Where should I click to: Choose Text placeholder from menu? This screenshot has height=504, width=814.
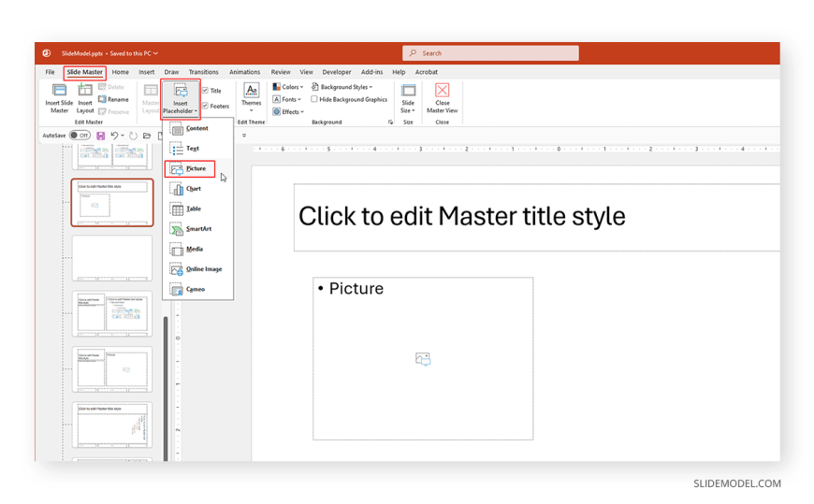point(197,149)
